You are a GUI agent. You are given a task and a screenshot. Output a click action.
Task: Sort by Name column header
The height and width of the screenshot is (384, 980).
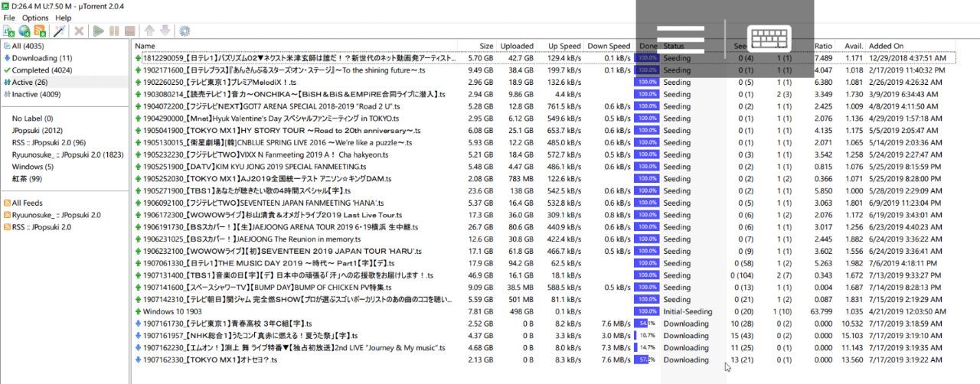145,46
